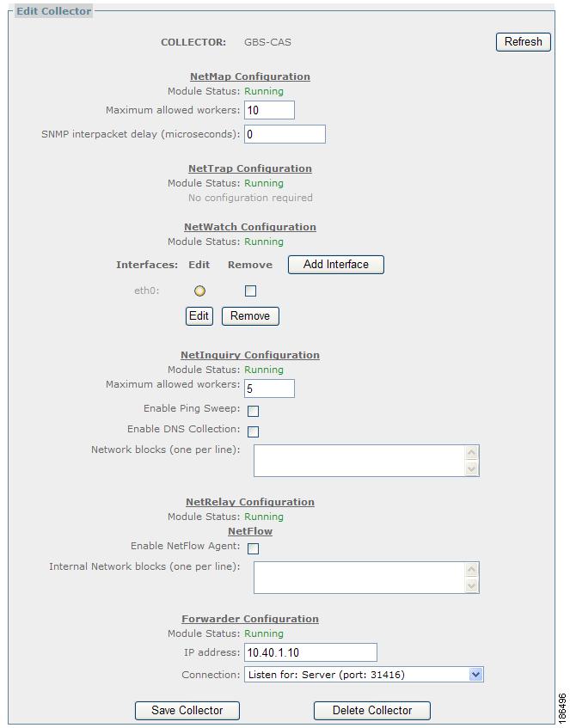Screen dimensions: 570x728
Task: Click the Add Interface button
Action: coord(335,265)
